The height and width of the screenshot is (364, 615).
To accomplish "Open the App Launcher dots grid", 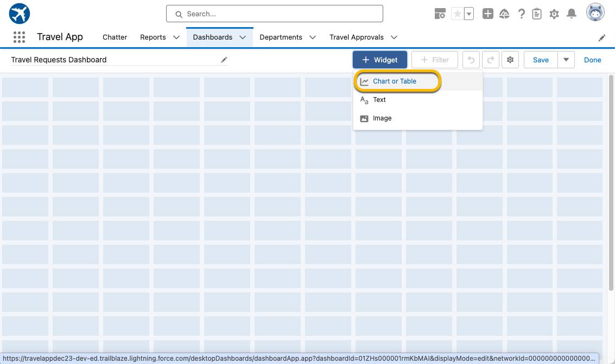I will (x=19, y=37).
